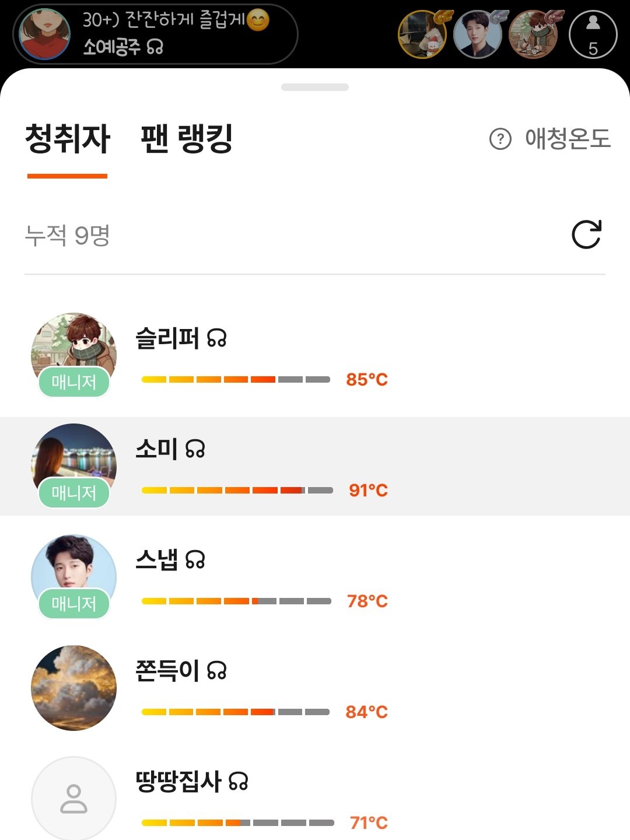Viewport: 630px width, 840px height.
Task: Tap the headphone icon beside 슬리퍼
Action: [x=216, y=338]
